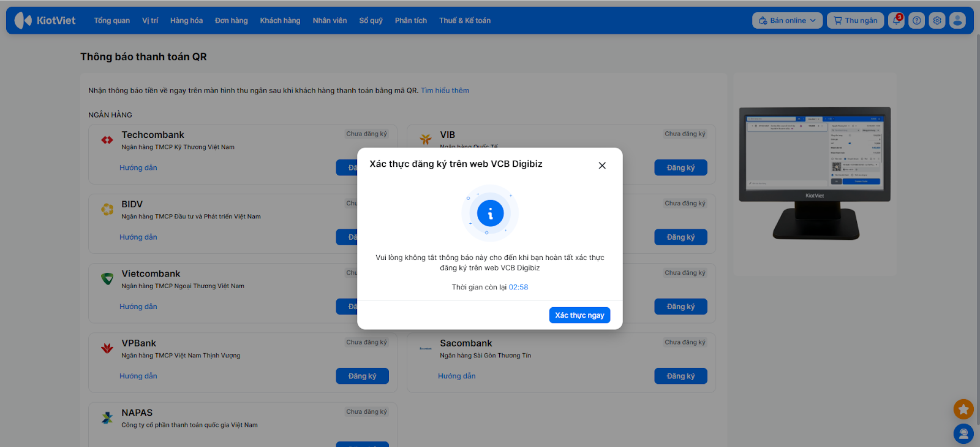Open the Hướng dẫn link for Vietcombank
This screenshot has height=447, width=980.
click(x=138, y=307)
